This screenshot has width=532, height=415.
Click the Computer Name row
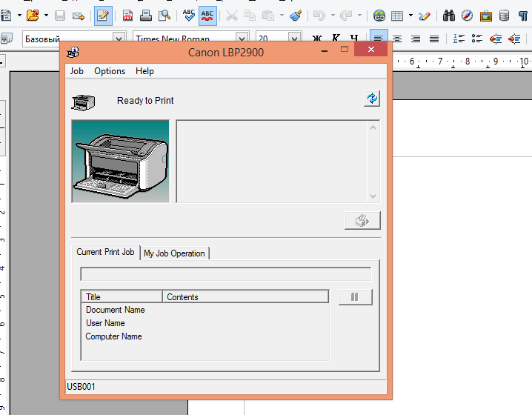pyautogui.click(x=205, y=336)
